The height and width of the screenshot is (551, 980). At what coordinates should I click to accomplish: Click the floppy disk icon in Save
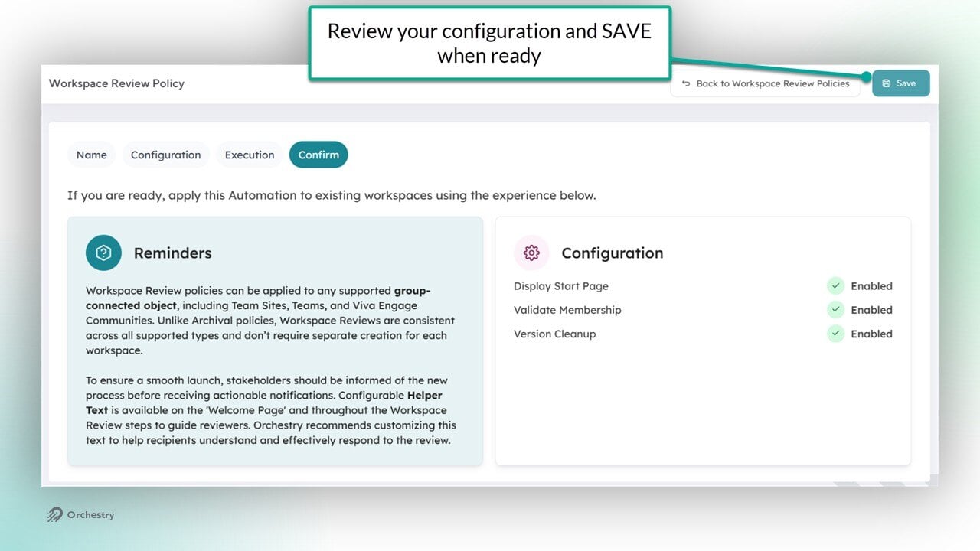(887, 83)
